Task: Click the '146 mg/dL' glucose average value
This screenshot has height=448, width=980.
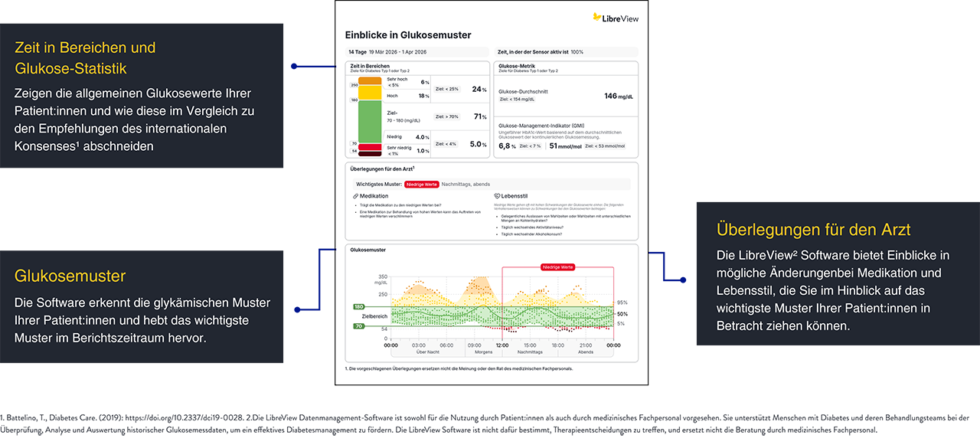Action: [620, 96]
